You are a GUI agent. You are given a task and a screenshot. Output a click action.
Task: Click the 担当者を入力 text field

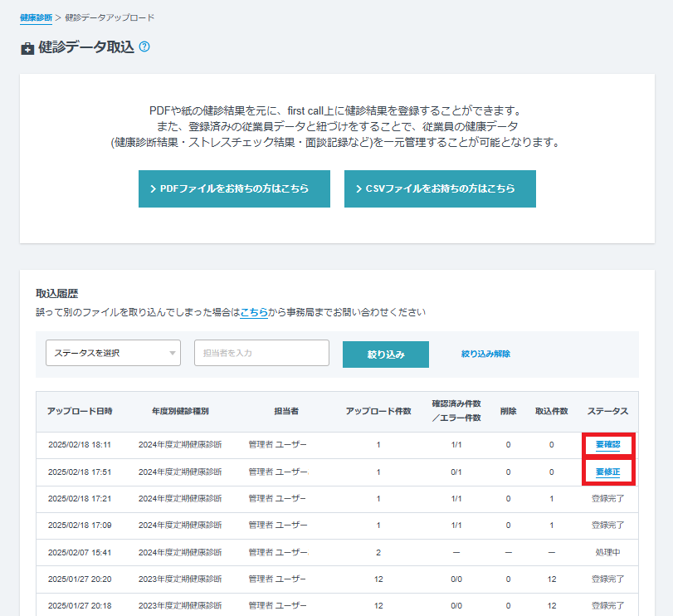261,353
